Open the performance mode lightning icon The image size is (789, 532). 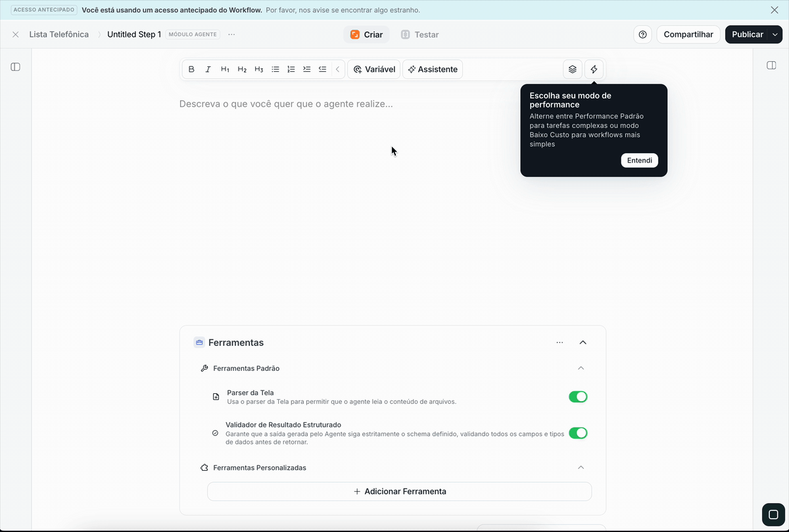[x=594, y=69]
